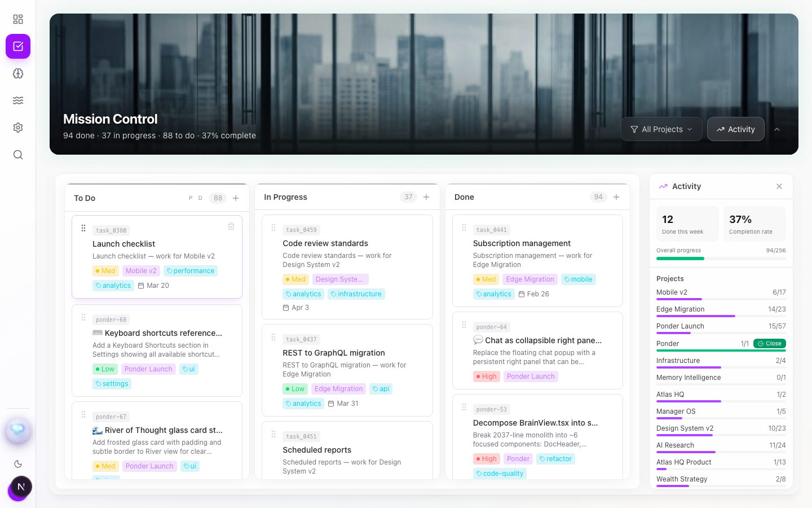Click the Close button for Ponder project
Screen dimensions: 812x508
pos(769,344)
